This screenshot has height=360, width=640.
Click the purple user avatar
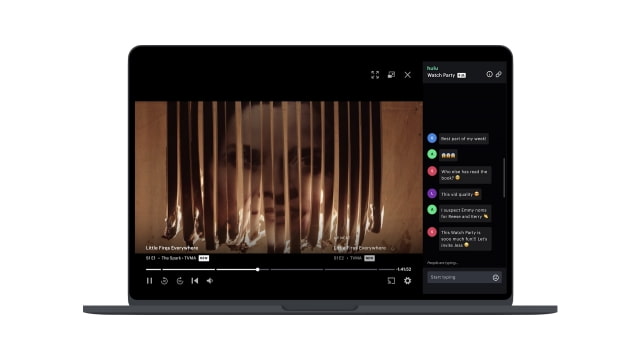coord(432,193)
